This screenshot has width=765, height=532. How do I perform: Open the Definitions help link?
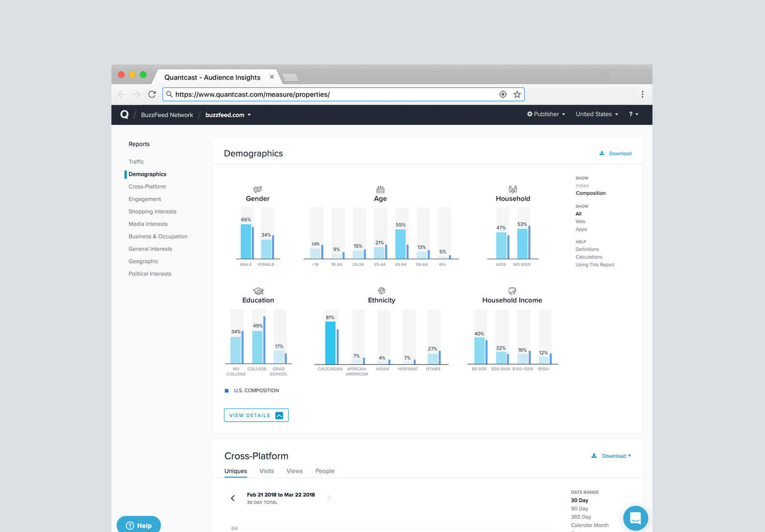pos(587,249)
